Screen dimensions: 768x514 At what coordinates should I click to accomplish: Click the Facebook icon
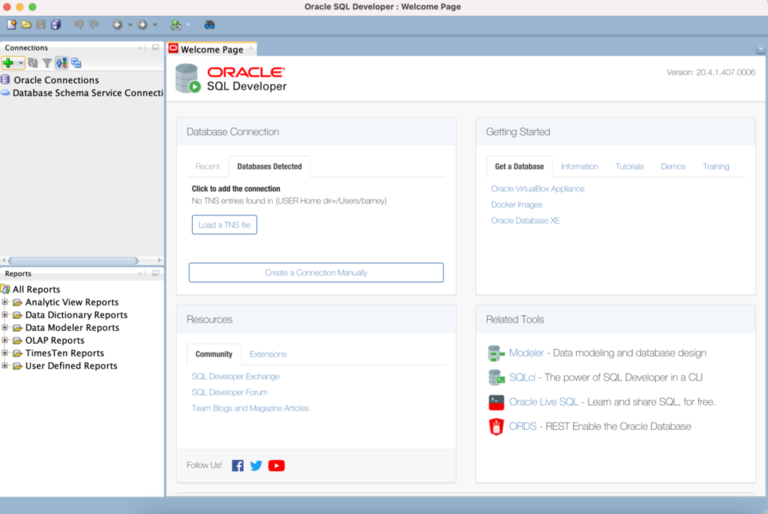point(238,465)
